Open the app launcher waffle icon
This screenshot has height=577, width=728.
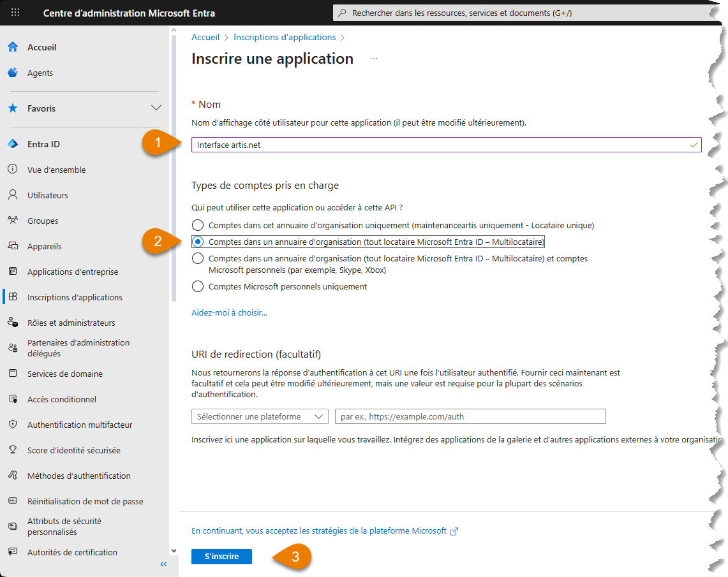[x=15, y=13]
